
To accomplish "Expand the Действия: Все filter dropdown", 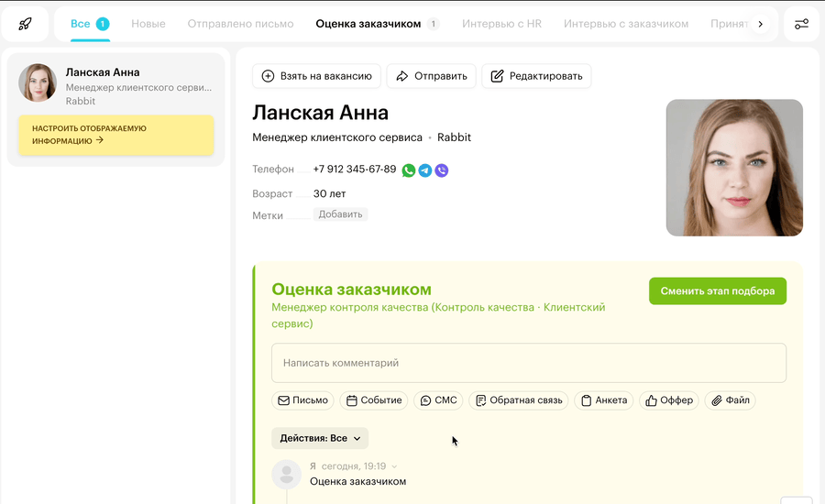I will pos(320,438).
